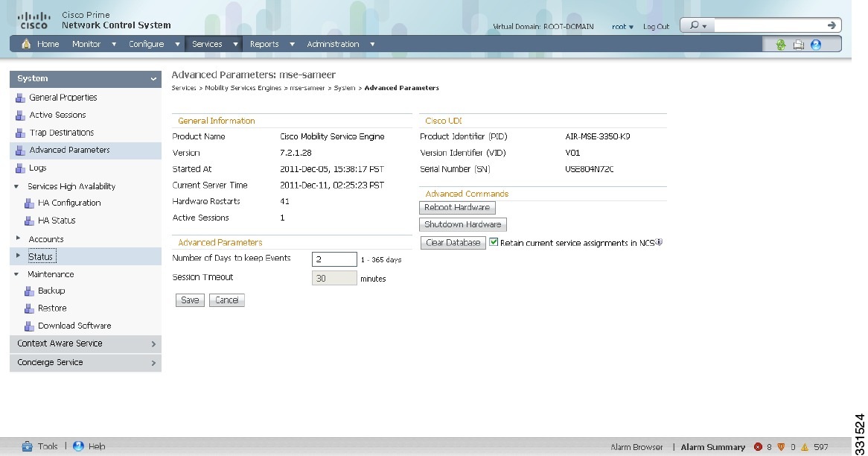
Task: Open the Configure menu
Action: tap(146, 44)
